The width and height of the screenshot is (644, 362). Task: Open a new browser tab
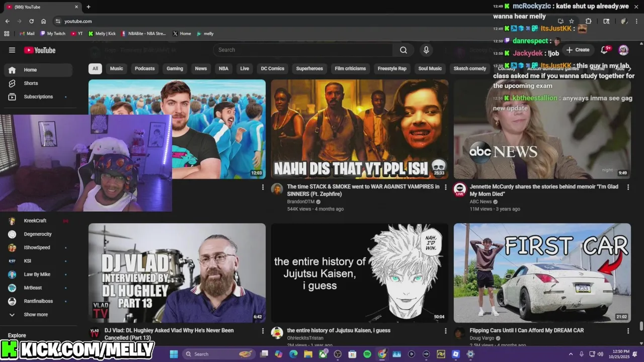click(89, 7)
